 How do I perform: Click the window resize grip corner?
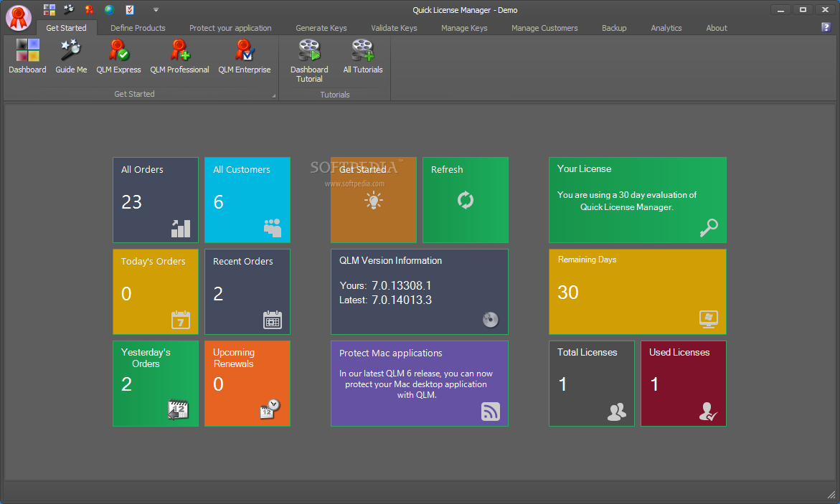click(831, 495)
